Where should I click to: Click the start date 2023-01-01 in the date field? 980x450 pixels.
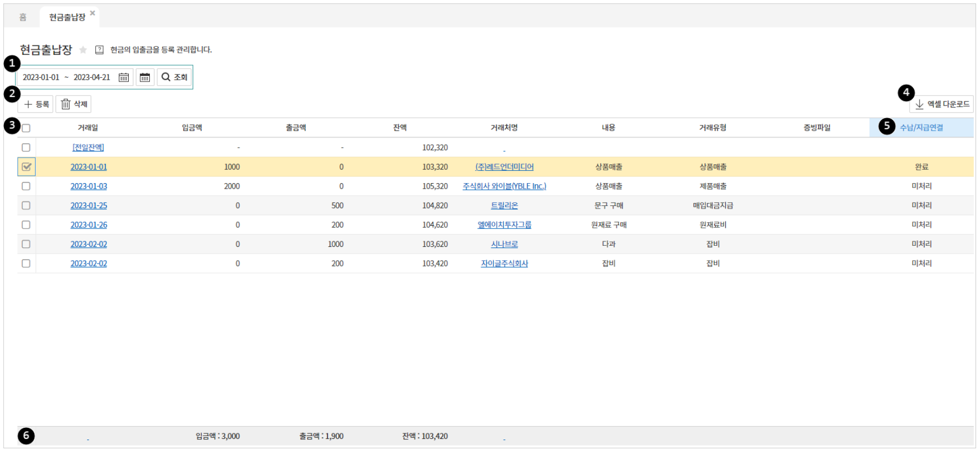[41, 77]
